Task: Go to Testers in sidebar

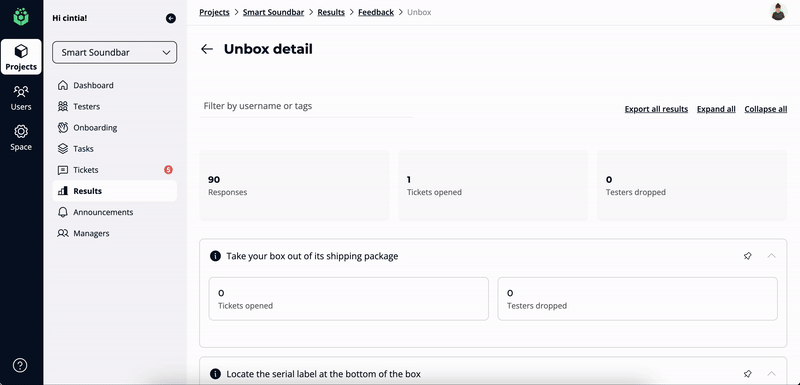Action: [x=115, y=107]
